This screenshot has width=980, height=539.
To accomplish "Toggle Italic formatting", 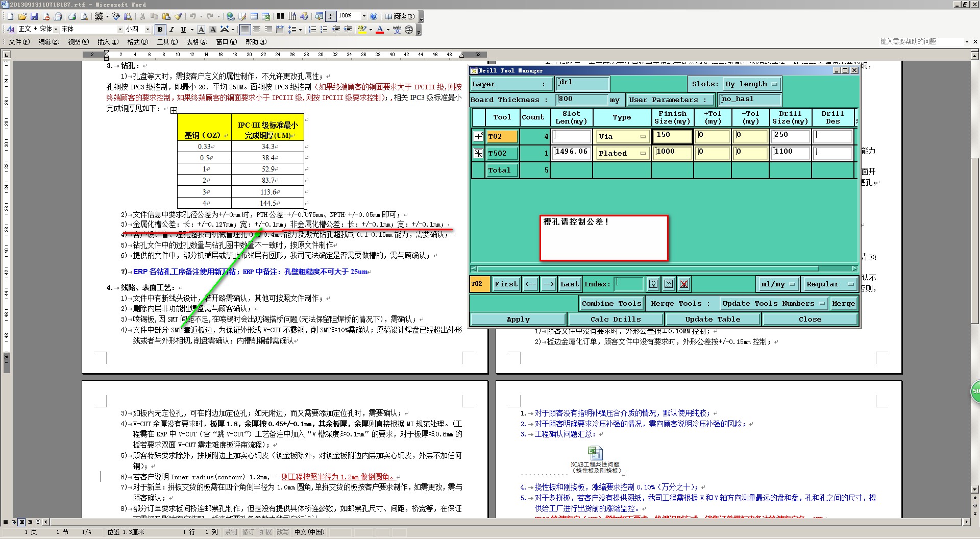I will click(171, 30).
